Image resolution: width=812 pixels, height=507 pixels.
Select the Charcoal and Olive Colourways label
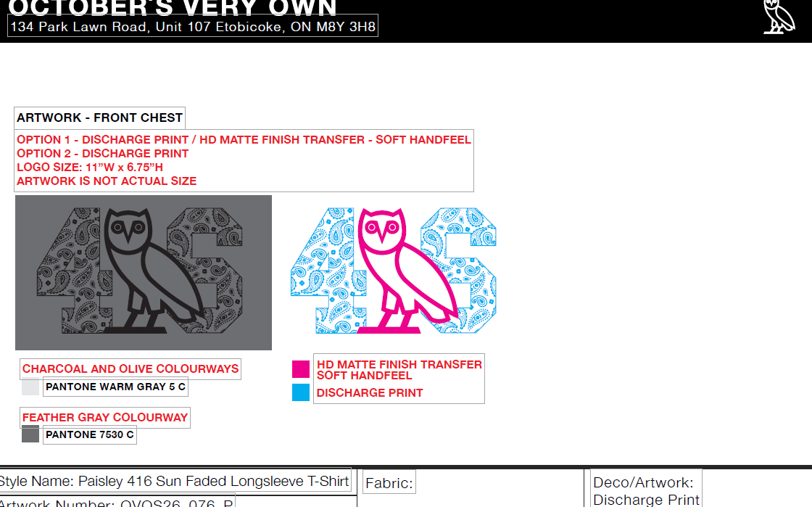click(x=130, y=368)
